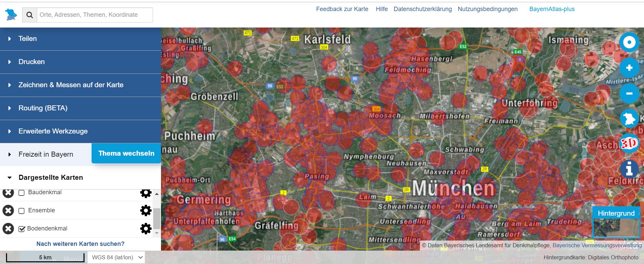Enable the Ensemble layer checkbox
Viewport: 644px width, 264px height.
(x=21, y=211)
